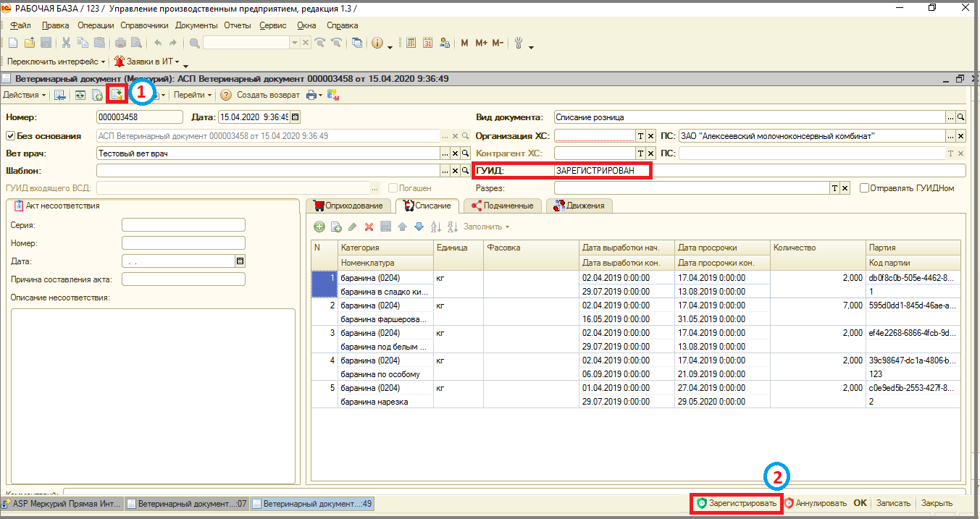
Task: Click the printer icon in document toolbar
Action: 311,95
